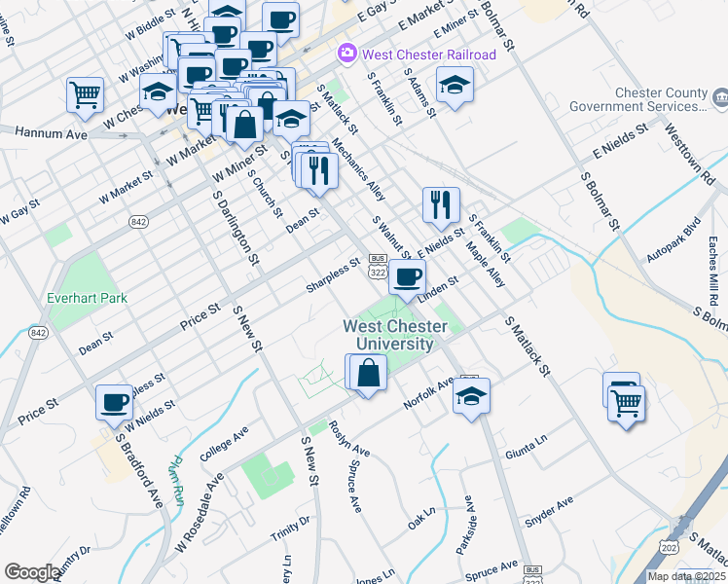The width and height of the screenshot is (728, 584).
Task: Click the graduation cap marker near Norfolk Ave
Action: [x=471, y=396]
